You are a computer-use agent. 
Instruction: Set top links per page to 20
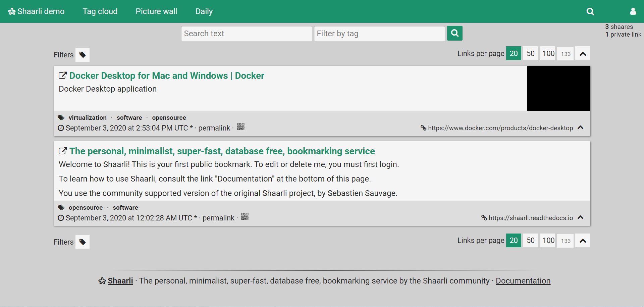pyautogui.click(x=514, y=53)
